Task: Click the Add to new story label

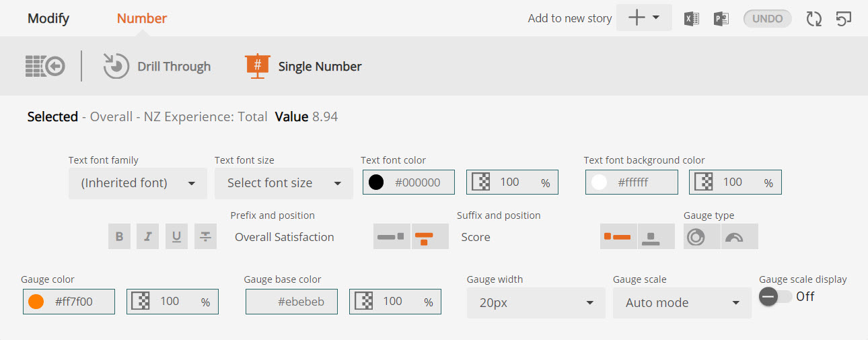Action: [x=570, y=18]
